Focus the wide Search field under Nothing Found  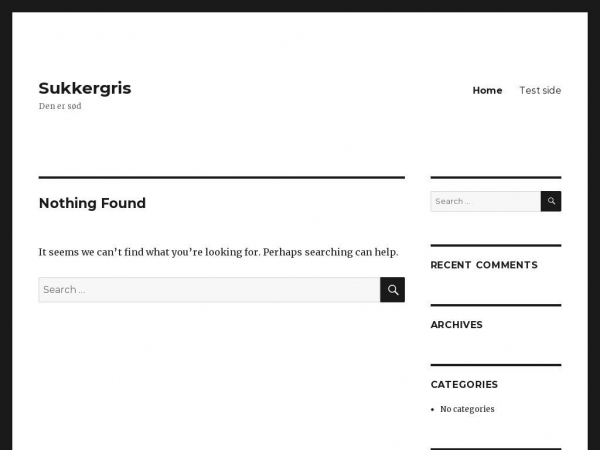tap(209, 290)
